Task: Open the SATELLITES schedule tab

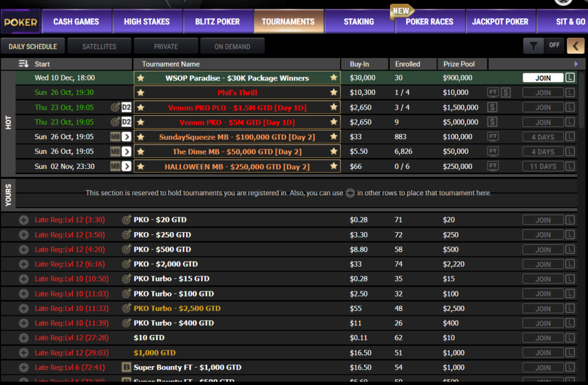Action: point(99,45)
